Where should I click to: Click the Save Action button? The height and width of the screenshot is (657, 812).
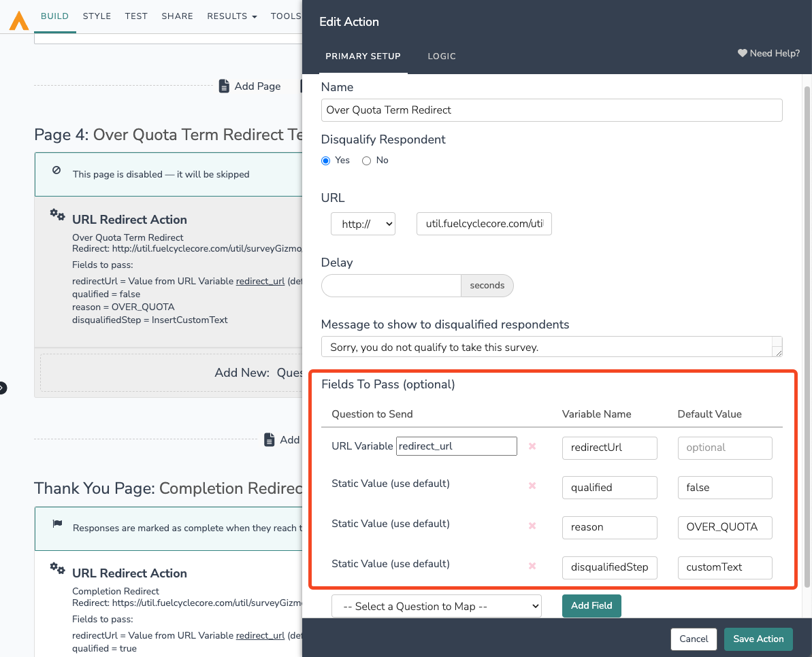(x=758, y=639)
